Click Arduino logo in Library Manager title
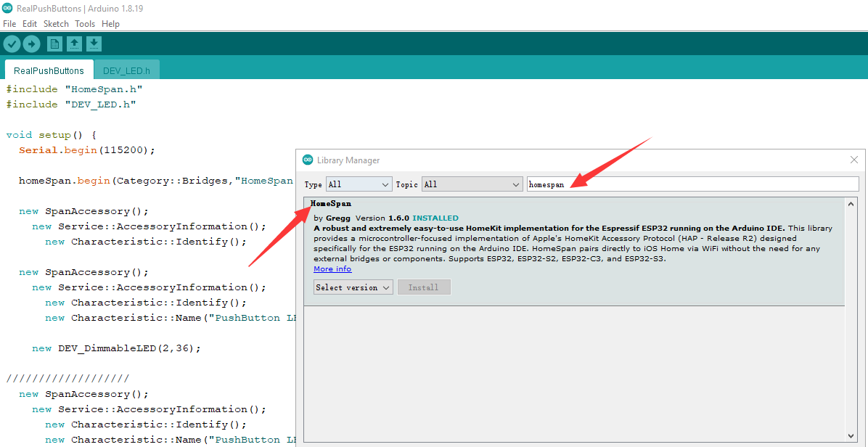 308,160
